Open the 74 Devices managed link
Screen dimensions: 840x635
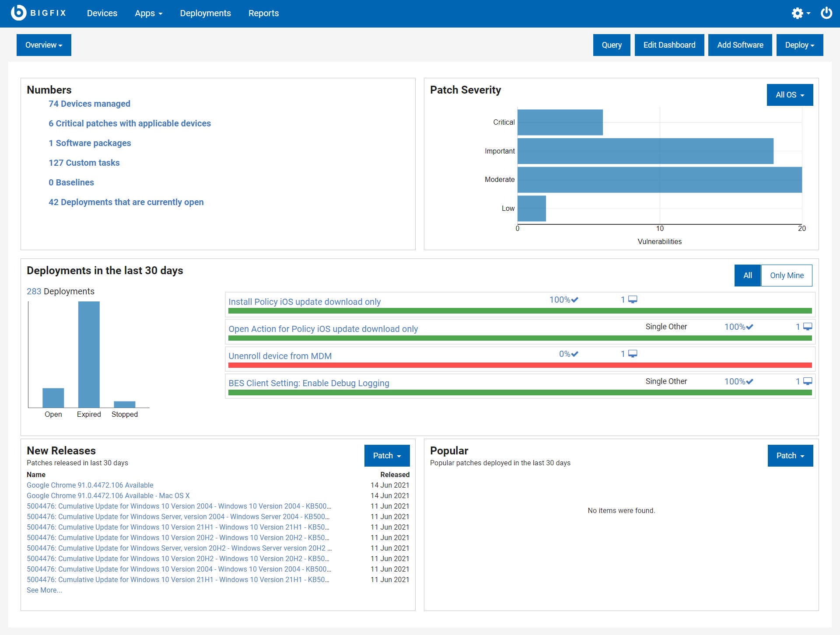click(x=89, y=104)
